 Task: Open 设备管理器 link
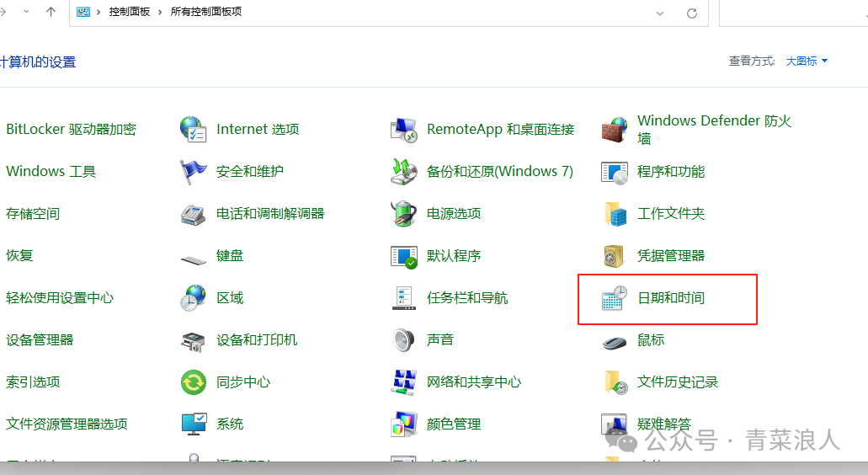click(x=40, y=340)
